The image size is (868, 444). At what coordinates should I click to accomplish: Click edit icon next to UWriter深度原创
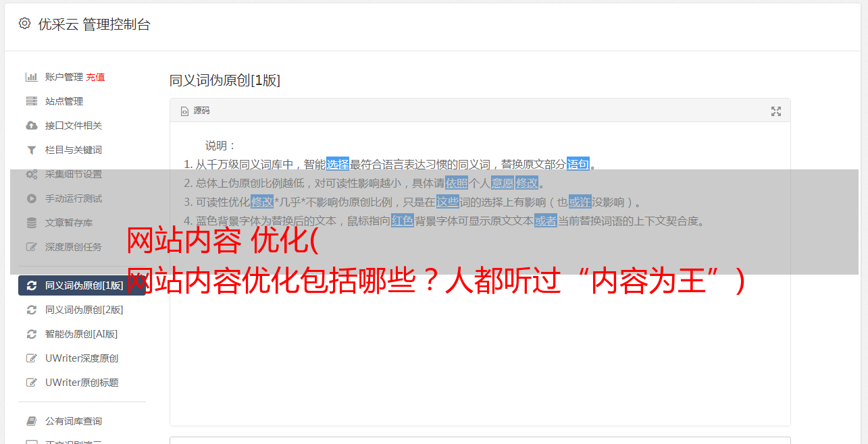click(x=31, y=358)
